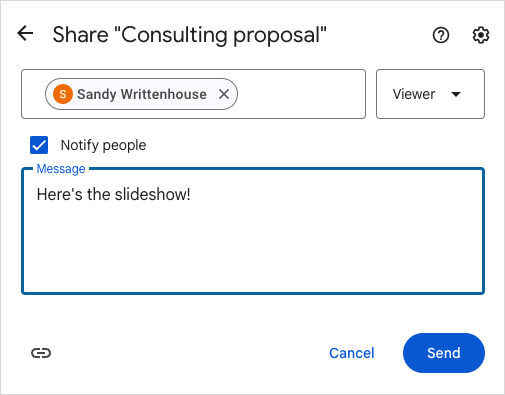
Task: Open the help question mark icon
Action: point(441,35)
